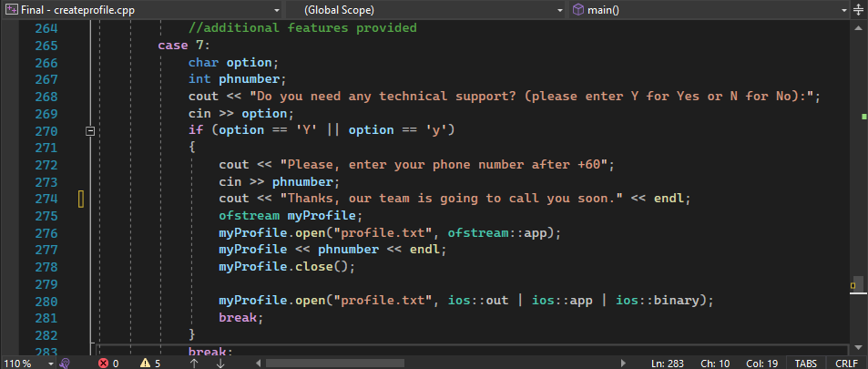
Task: Click line number 280 in the margin
Action: tap(46, 302)
